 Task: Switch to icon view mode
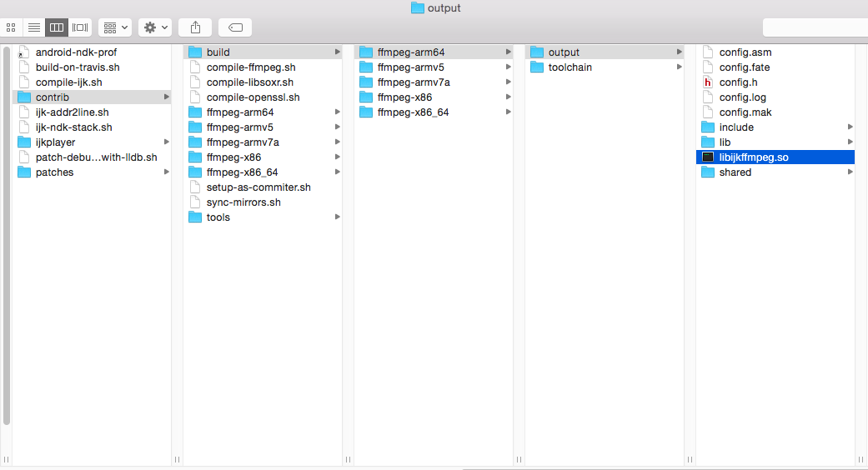point(11,27)
